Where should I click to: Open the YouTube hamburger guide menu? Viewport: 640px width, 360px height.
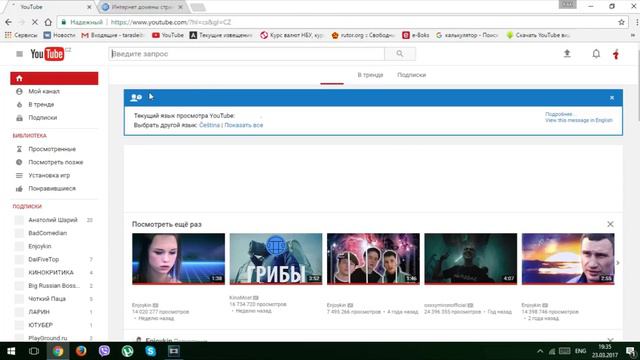[x=19, y=54]
